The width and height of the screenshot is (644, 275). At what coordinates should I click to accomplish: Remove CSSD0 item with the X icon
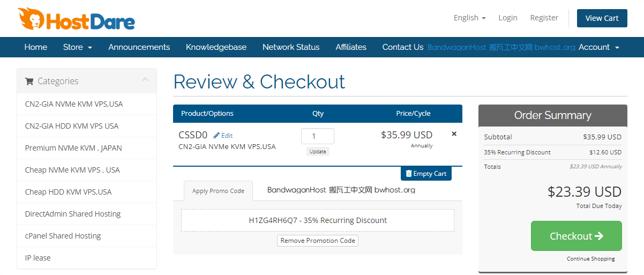454,134
